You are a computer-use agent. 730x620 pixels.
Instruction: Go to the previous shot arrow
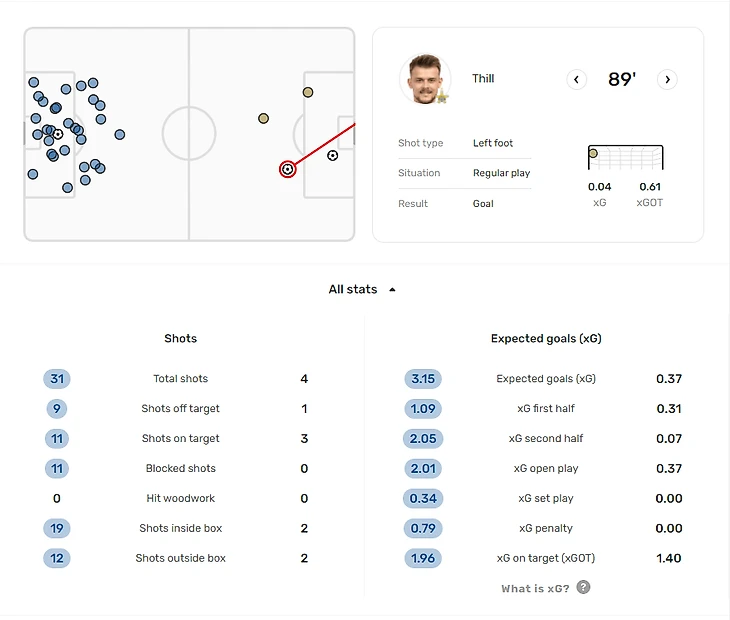[x=576, y=80]
